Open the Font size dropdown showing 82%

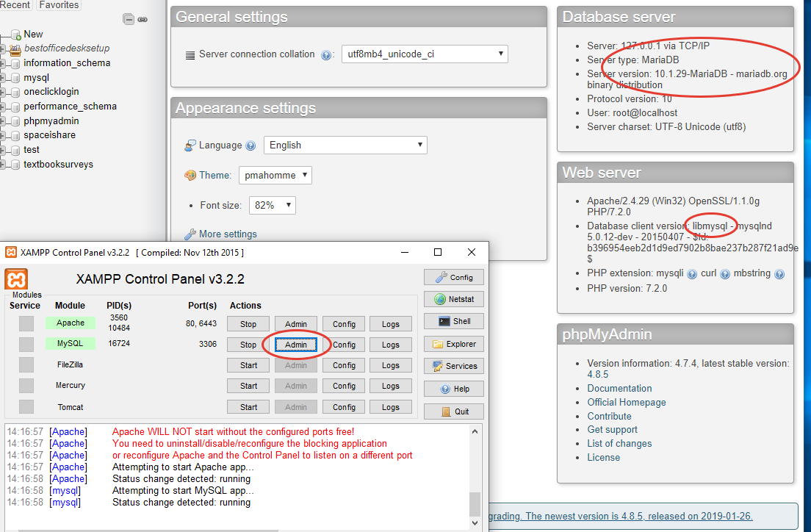pos(272,205)
